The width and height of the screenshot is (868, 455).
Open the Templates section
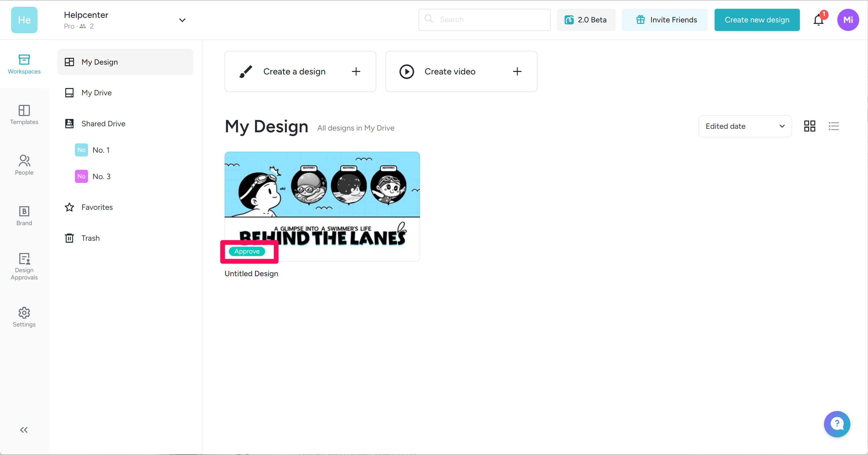coord(24,115)
